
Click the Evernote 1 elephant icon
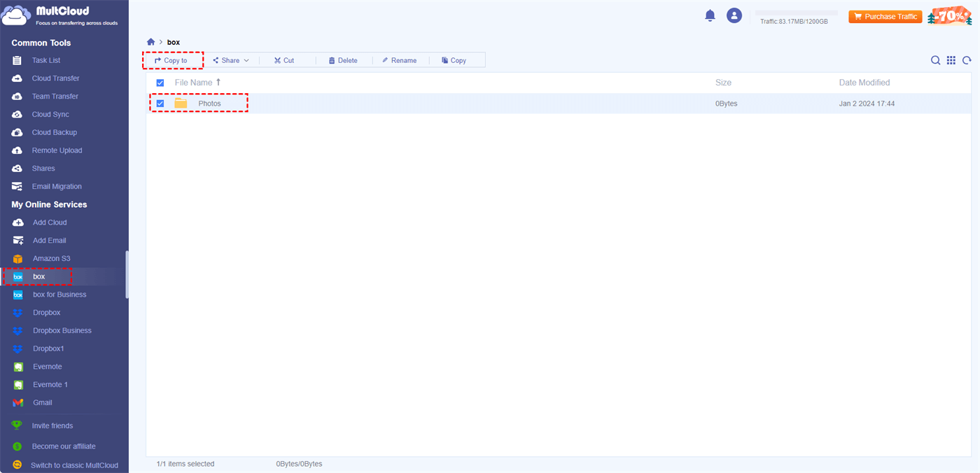click(18, 385)
